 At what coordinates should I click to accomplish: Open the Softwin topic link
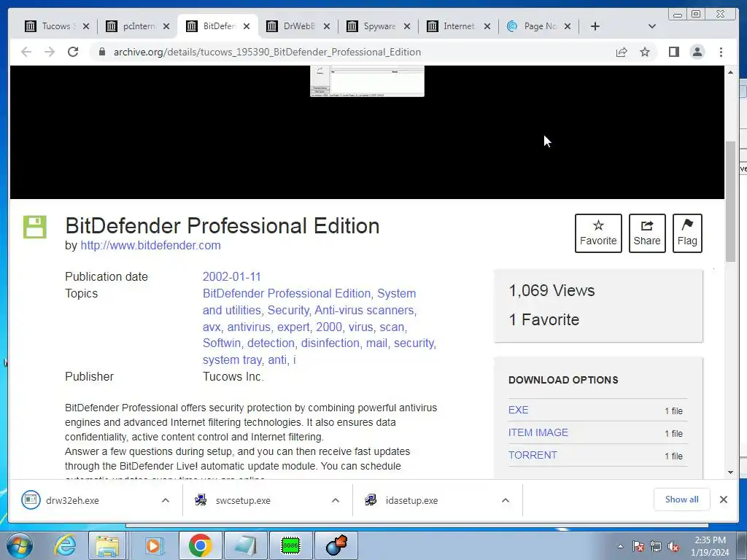click(x=222, y=343)
